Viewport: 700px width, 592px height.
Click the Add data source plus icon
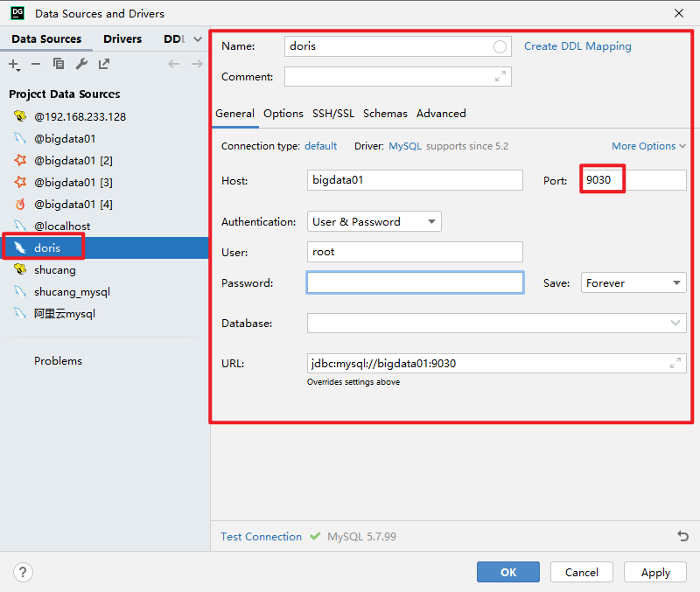pos(14,65)
